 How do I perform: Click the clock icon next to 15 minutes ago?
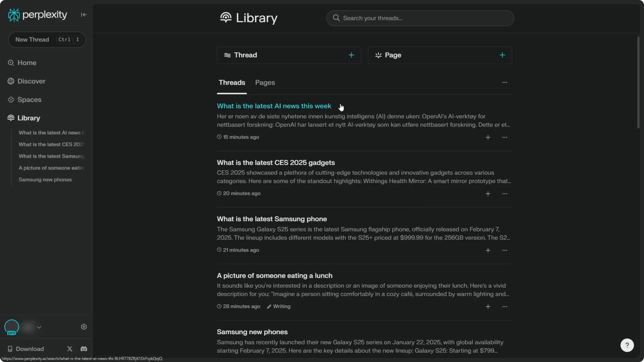pyautogui.click(x=219, y=137)
